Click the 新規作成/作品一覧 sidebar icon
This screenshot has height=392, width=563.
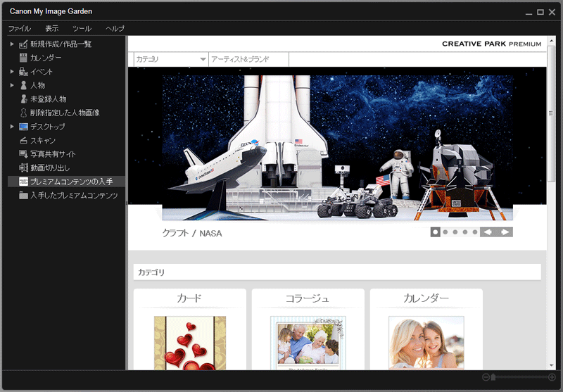pos(23,44)
